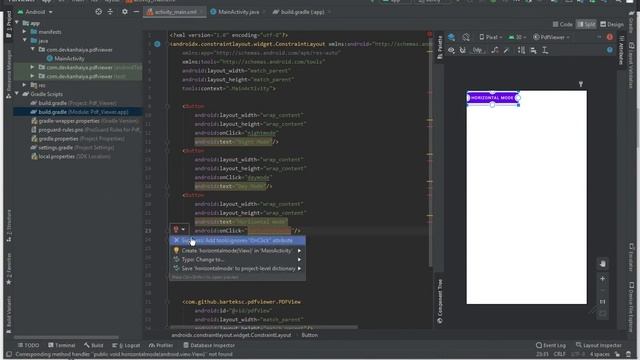The image size is (640, 360).
Task: Click the locate file target icon in Project panel
Action: tap(98, 12)
